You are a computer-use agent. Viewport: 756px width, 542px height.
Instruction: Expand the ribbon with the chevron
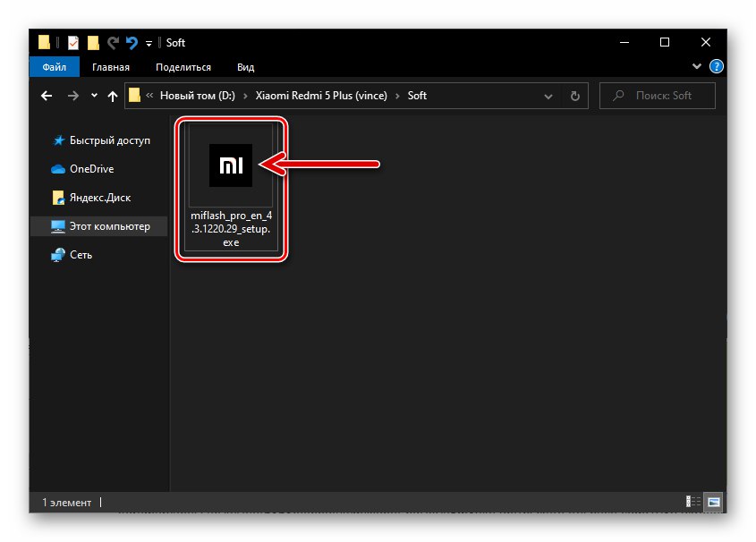(697, 66)
